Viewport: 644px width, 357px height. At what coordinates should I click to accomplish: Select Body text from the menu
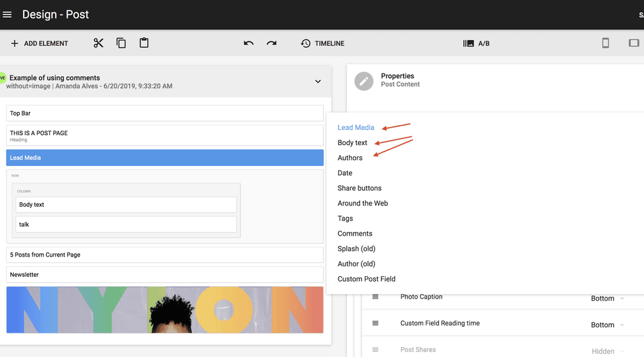352,142
